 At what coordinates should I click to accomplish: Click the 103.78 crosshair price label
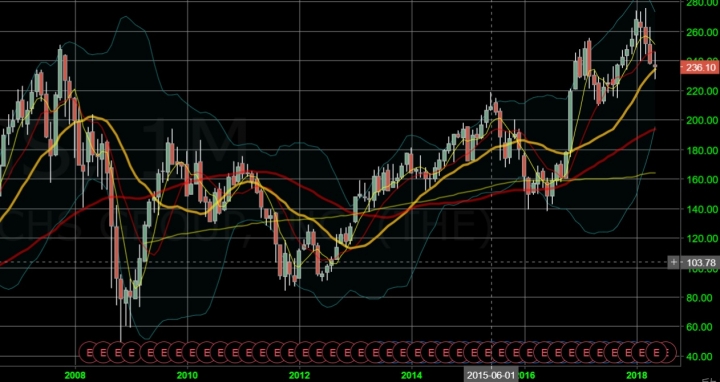701,263
